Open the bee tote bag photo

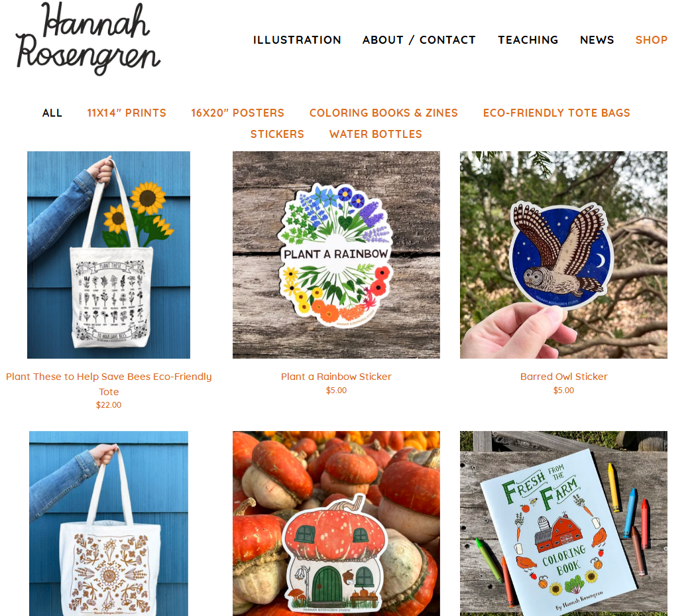tap(109, 255)
